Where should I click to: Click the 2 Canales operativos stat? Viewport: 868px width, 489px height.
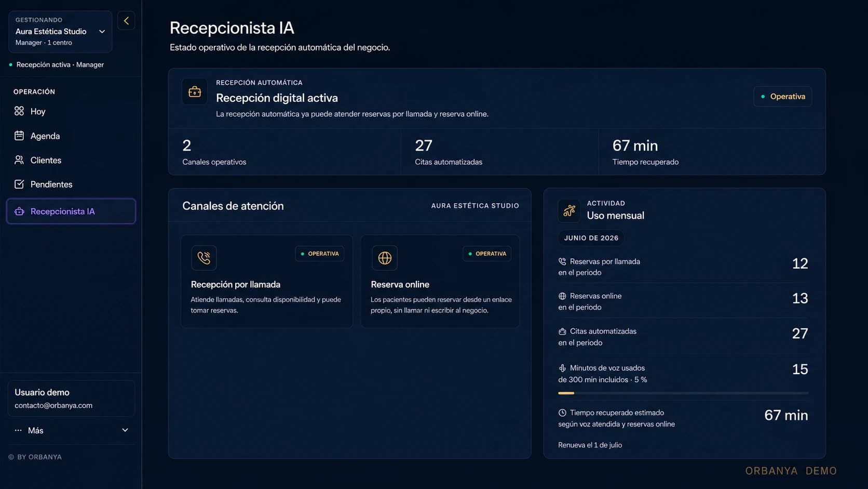click(x=284, y=152)
